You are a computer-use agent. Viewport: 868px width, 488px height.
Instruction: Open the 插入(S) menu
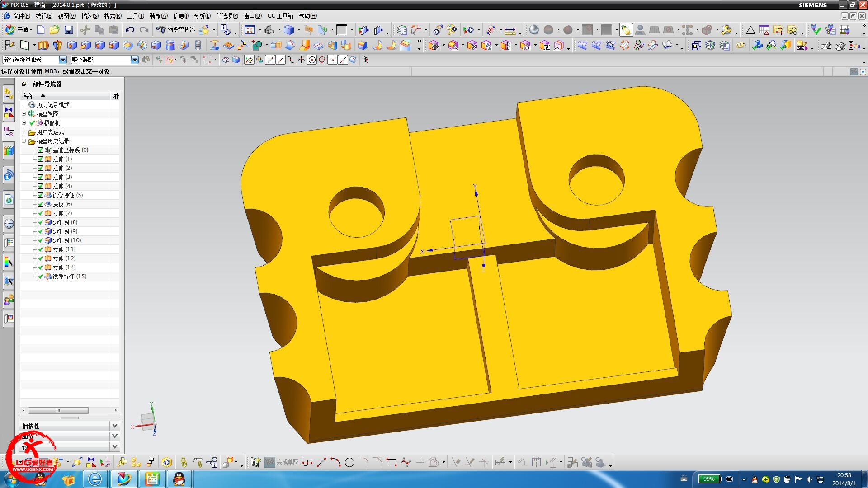point(90,16)
